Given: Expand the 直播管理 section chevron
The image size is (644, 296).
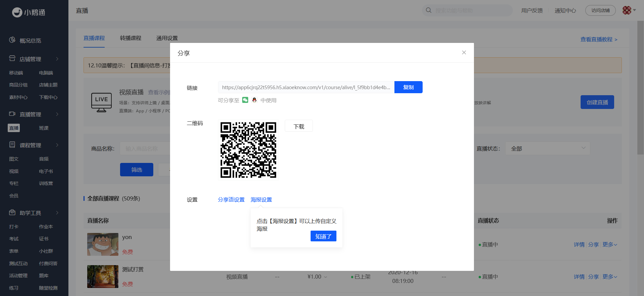Looking at the screenshot, I should tap(57, 114).
